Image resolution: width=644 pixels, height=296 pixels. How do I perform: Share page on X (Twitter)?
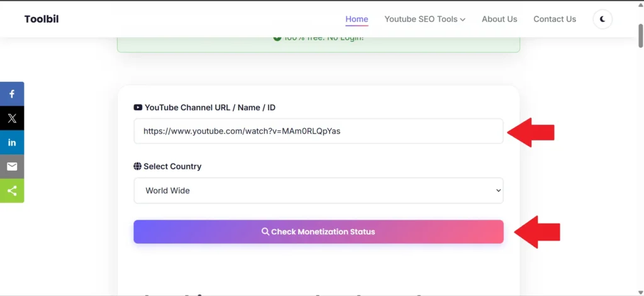12,118
